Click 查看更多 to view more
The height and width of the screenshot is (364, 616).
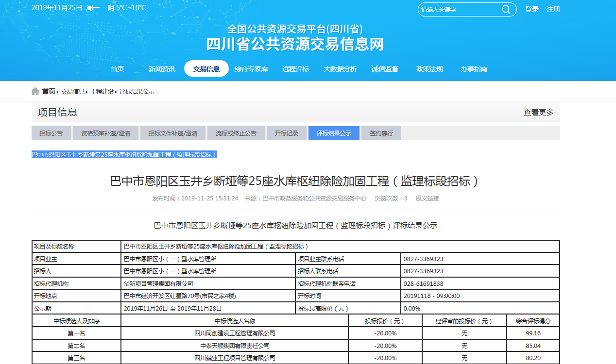[x=538, y=113]
